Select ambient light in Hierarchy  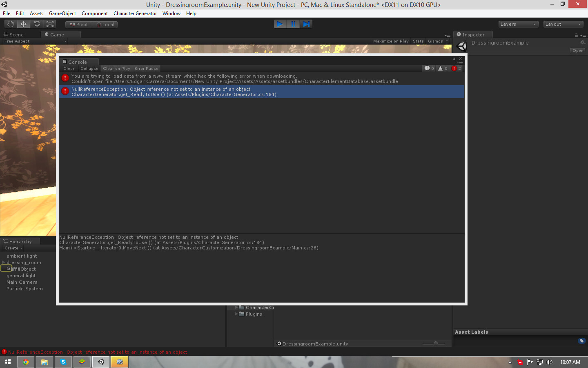(22, 256)
